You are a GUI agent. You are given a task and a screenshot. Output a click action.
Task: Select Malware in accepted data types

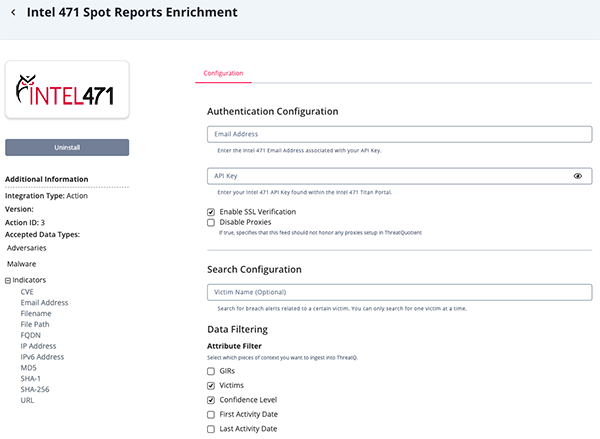[21, 264]
